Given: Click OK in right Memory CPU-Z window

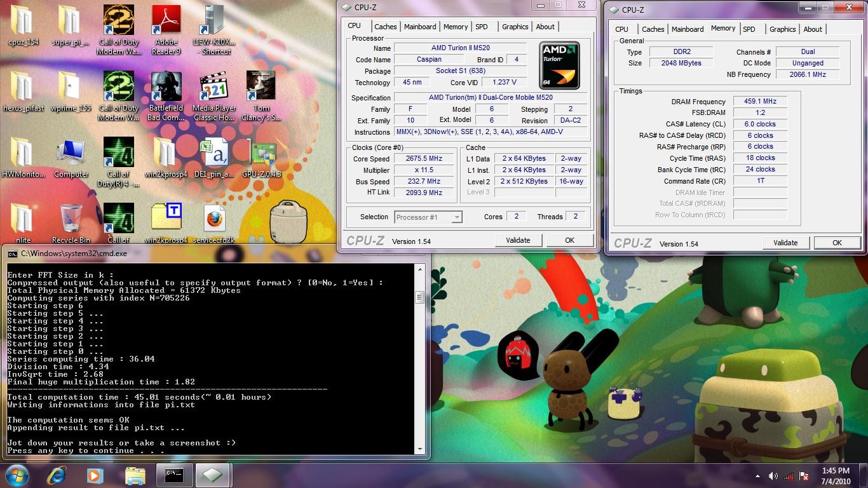Looking at the screenshot, I should pyautogui.click(x=837, y=243).
